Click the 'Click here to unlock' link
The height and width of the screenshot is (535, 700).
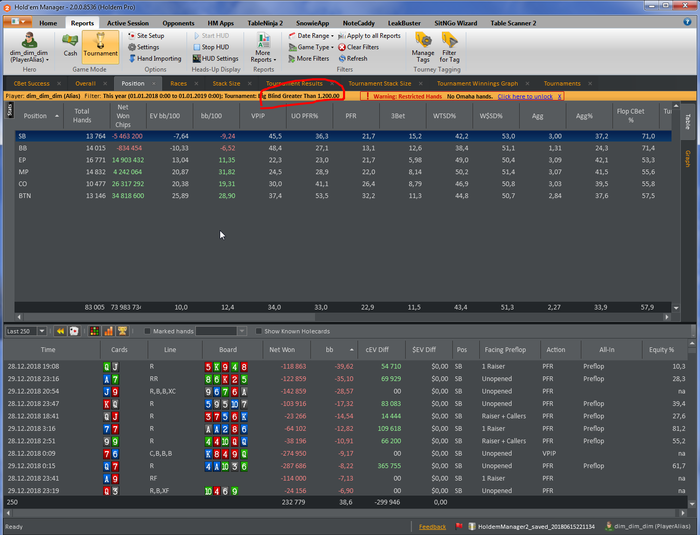click(525, 96)
